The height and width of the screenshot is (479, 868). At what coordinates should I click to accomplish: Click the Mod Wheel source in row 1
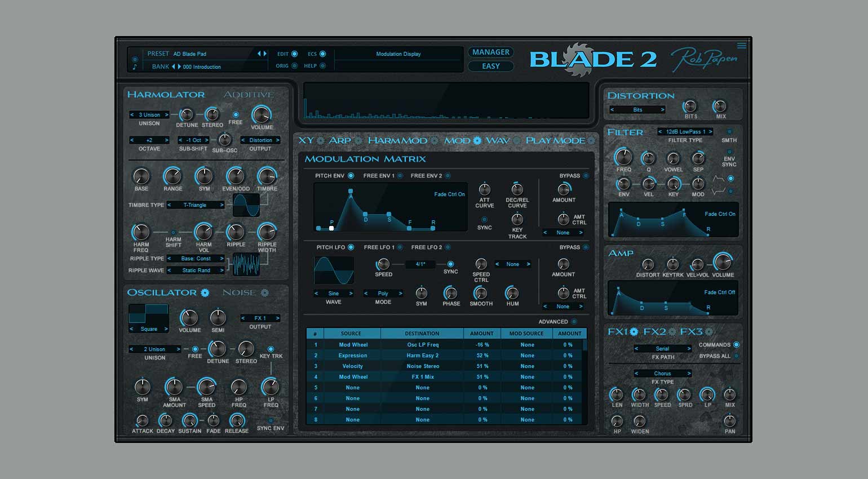click(353, 345)
